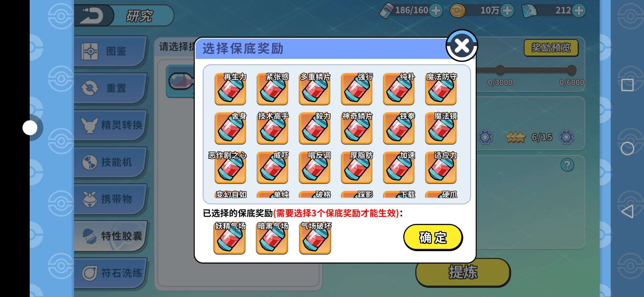The width and height of the screenshot is (644, 297).
Task: Choose the 多重鳞片 capsule reward
Action: pos(315,89)
